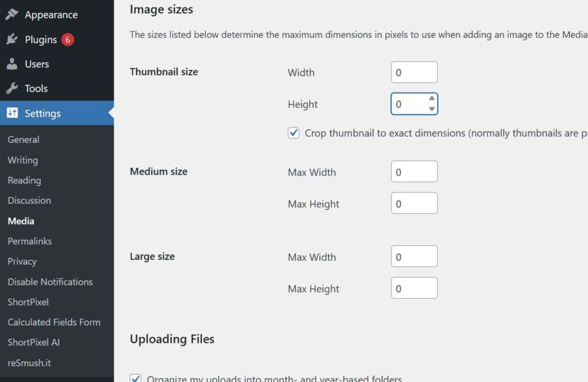
Task: Click the Users person icon
Action: coord(12,64)
